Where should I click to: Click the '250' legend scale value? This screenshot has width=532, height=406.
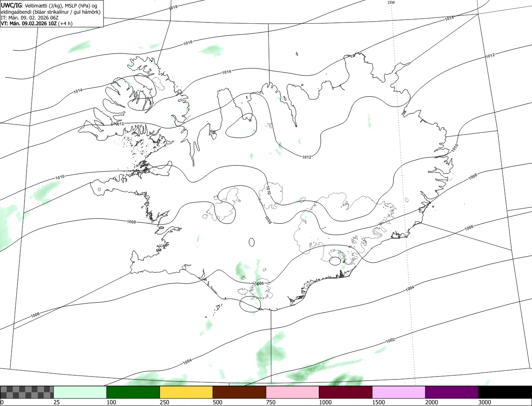[x=165, y=402]
